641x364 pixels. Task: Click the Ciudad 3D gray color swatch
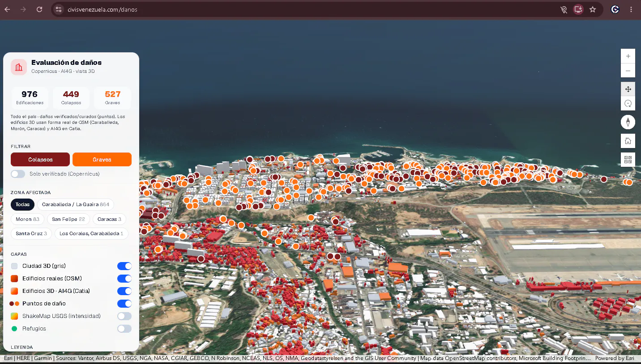[14, 266]
